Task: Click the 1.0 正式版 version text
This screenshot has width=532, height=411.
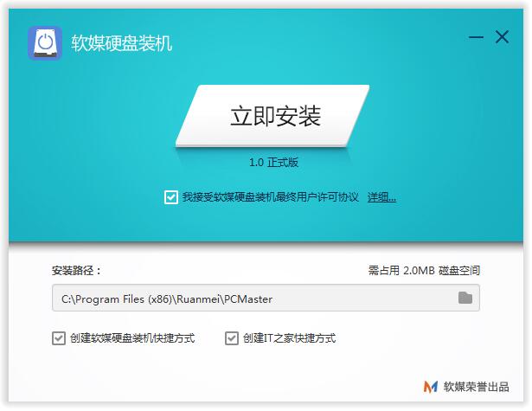Action: (273, 163)
